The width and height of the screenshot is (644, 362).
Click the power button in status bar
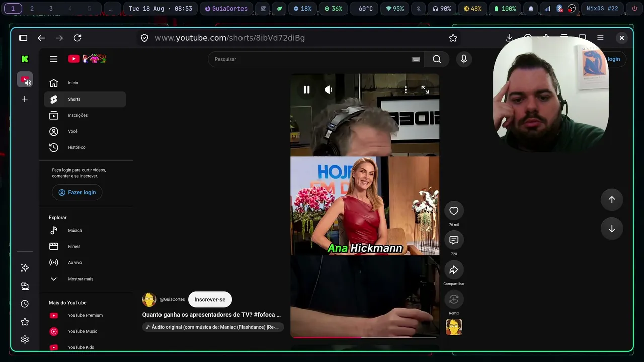634,9
